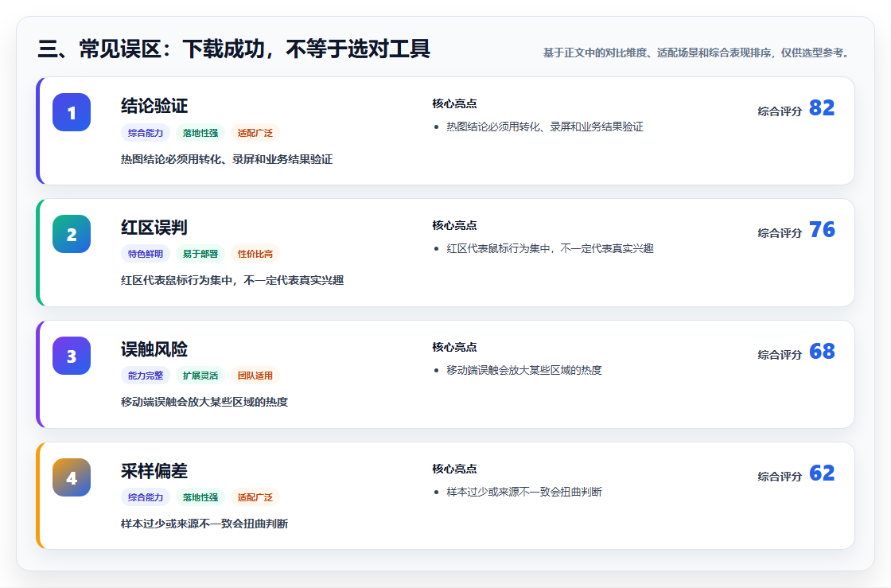The image size is (891, 588).
Task: Select the 特色鲜明 tag
Action: click(x=146, y=254)
